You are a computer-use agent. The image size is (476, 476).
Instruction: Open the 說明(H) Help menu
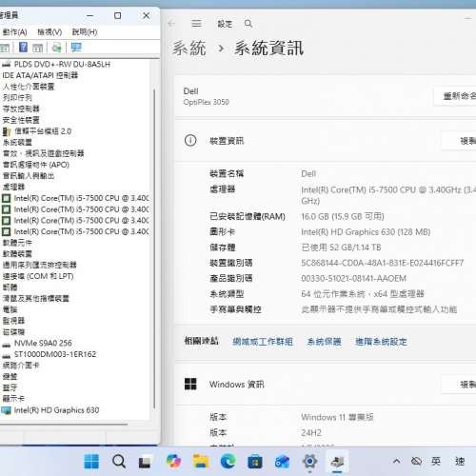click(85, 32)
